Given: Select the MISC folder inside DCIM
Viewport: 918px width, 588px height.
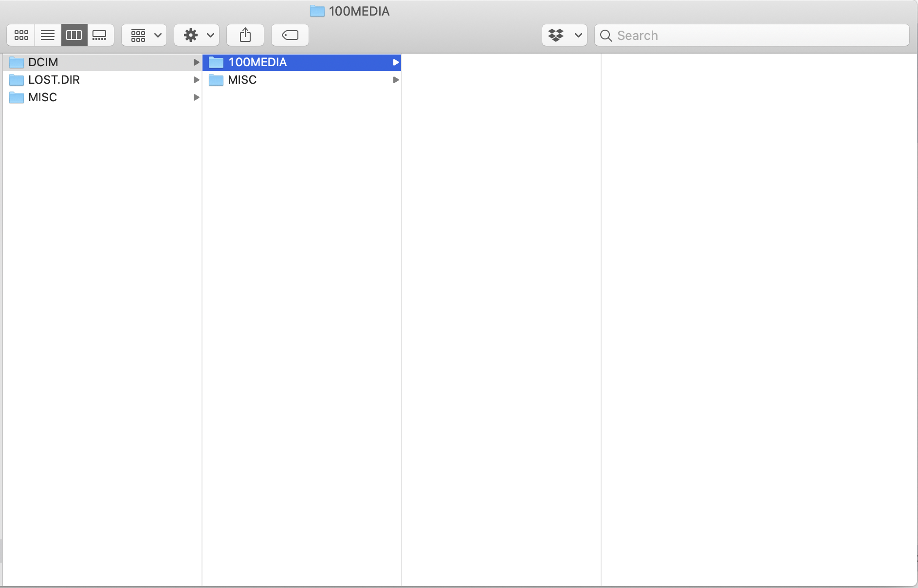Looking at the screenshot, I should click(x=242, y=80).
